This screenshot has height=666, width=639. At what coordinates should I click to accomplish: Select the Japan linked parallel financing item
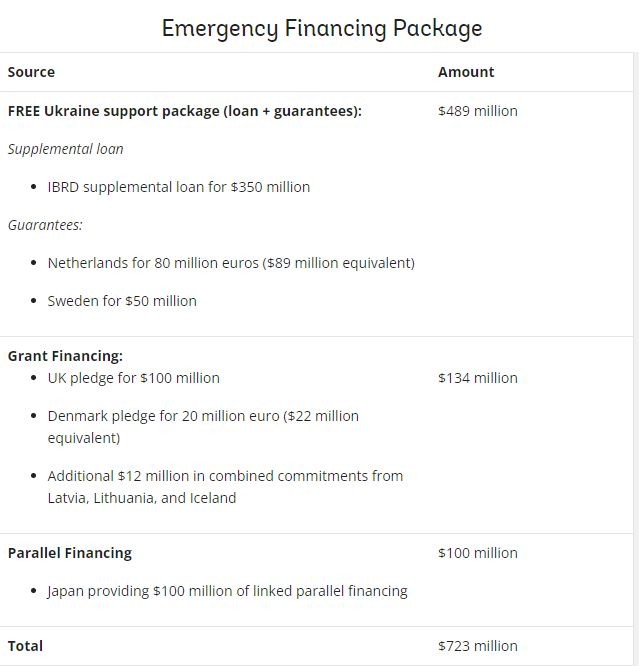[x=227, y=591]
